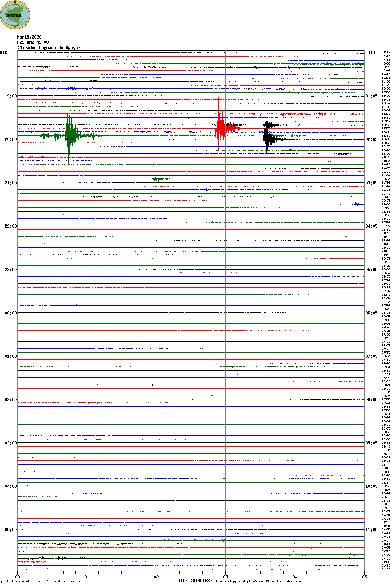This screenshot has width=392, height=586.
Task: Select the Mar19,2026 date text
Action: [x=29, y=37]
